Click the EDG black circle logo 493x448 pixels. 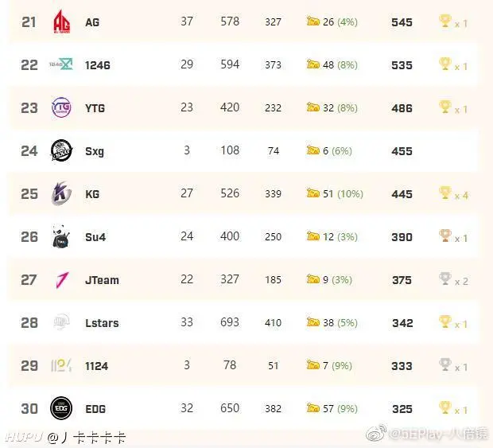click(61, 408)
